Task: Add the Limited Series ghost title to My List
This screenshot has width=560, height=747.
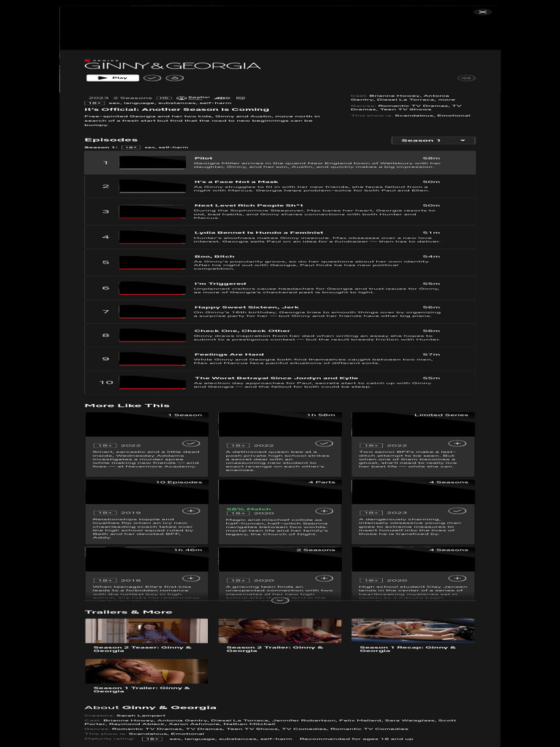Action: click(x=457, y=444)
